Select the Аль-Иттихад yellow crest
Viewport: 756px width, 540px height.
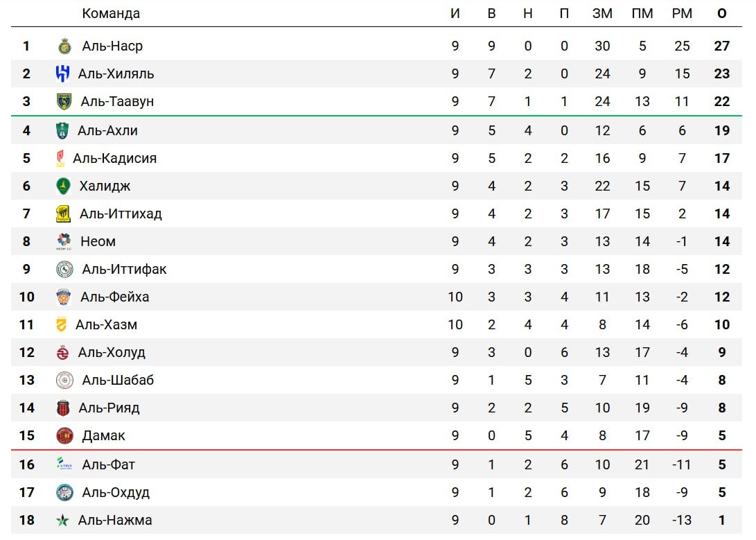coord(63,214)
